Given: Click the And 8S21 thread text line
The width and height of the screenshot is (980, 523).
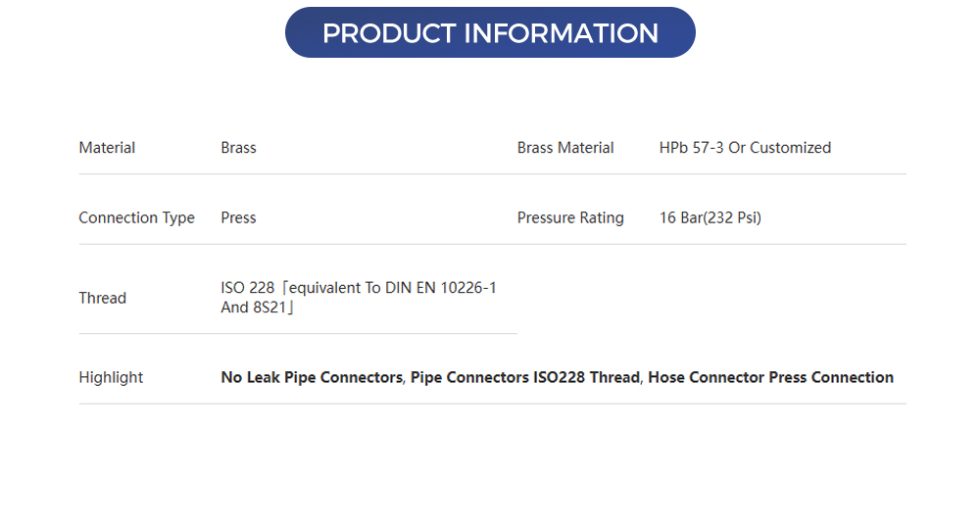Looking at the screenshot, I should [x=258, y=308].
